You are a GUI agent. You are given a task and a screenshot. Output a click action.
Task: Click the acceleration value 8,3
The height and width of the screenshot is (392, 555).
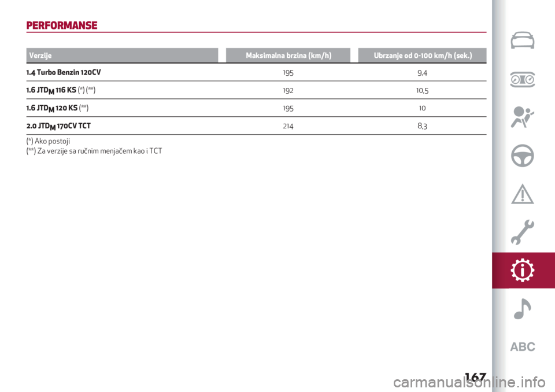(x=422, y=126)
